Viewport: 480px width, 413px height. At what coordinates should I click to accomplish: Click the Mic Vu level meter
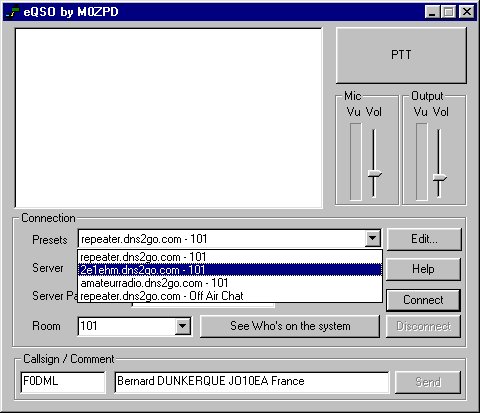coord(356,162)
